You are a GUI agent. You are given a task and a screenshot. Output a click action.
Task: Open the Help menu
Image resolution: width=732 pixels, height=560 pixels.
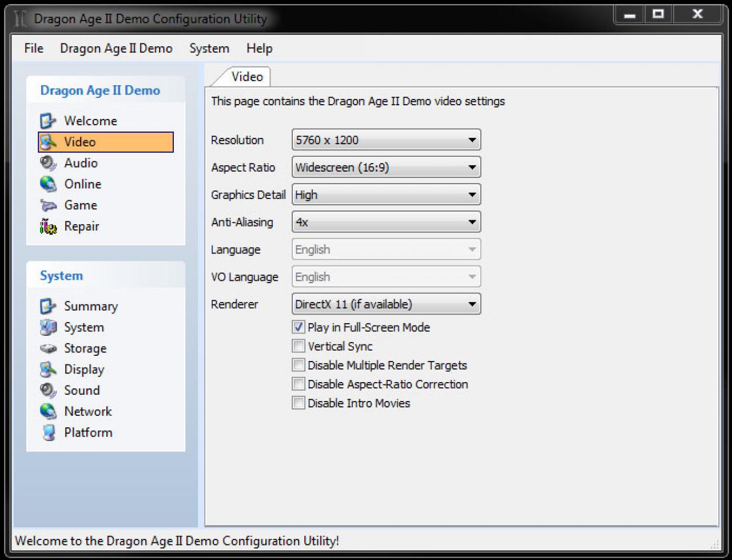259,49
